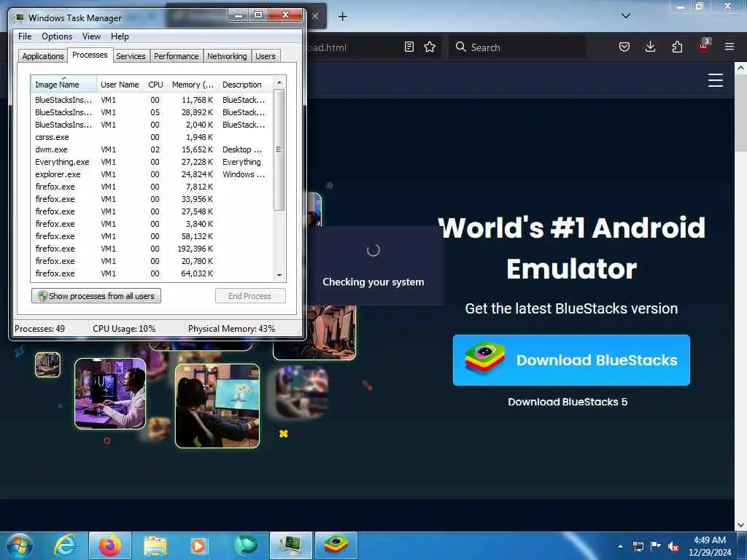Switch to Networking tab
Screen dimensions: 747x560
pyautogui.click(x=227, y=56)
